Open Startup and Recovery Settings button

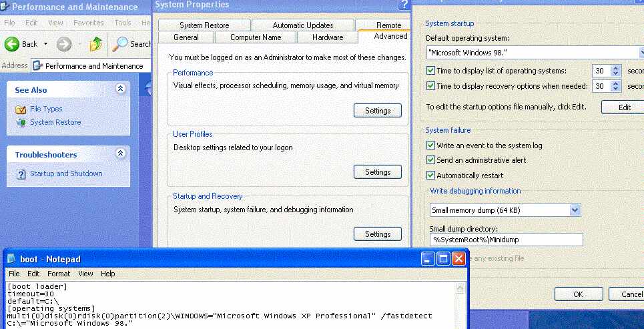[x=378, y=234]
